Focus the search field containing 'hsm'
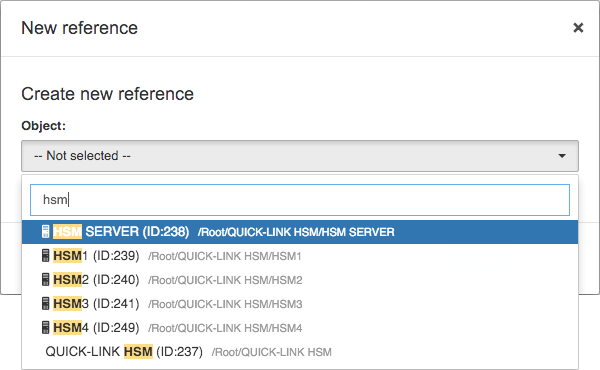Viewport: 600px width, 370px height. pyautogui.click(x=300, y=200)
